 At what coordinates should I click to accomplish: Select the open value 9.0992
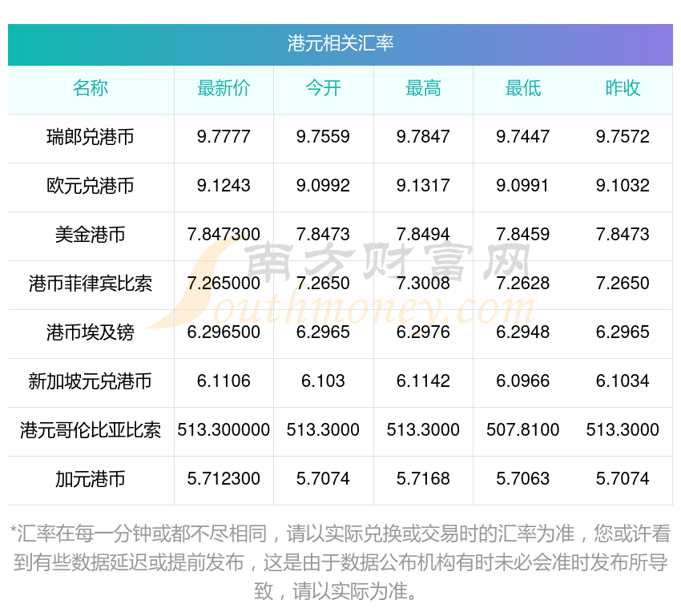pyautogui.click(x=323, y=186)
